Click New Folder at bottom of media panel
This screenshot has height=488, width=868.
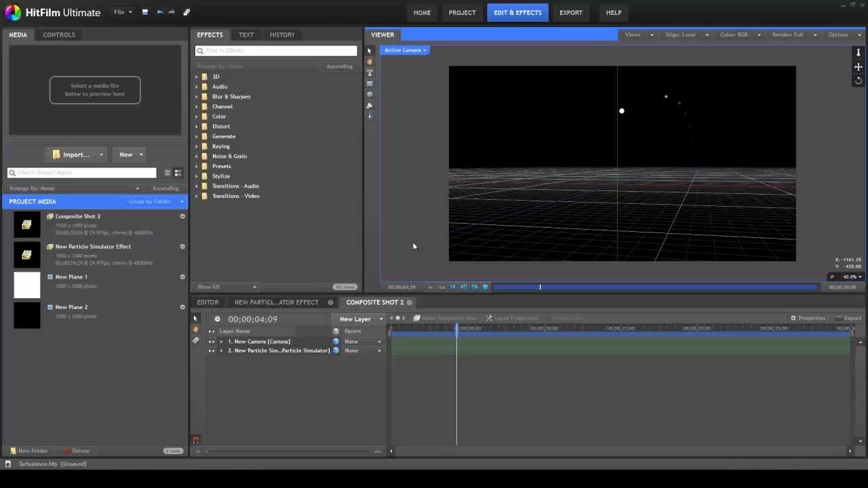pyautogui.click(x=28, y=451)
